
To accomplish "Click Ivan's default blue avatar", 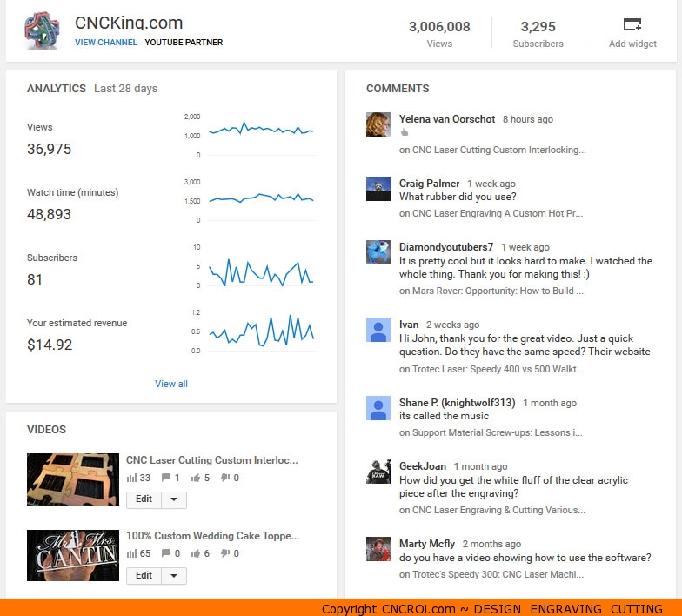I will 378,330.
